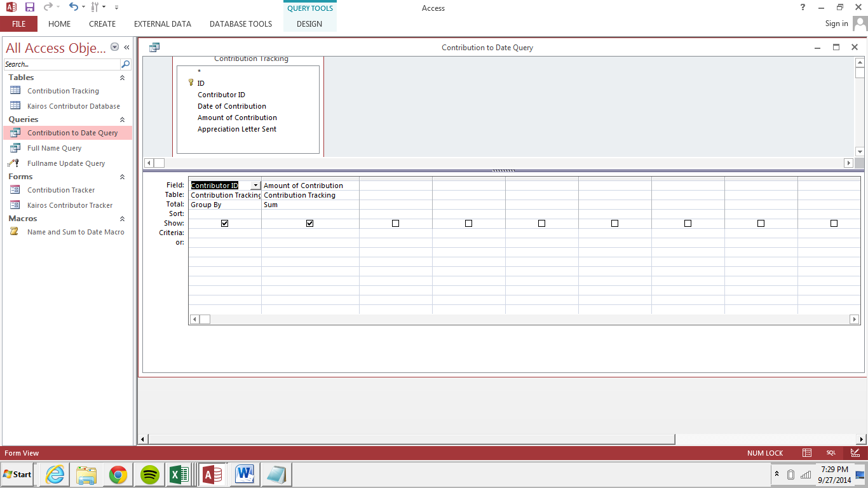Select the DESIGN tab under Query Tools
Screen dimensions: 868x488
click(x=309, y=24)
